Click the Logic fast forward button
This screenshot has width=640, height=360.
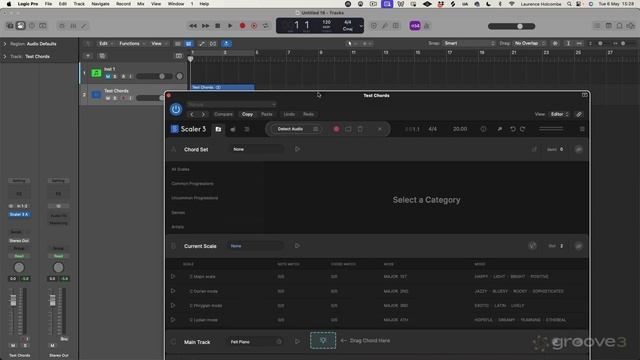tap(205, 26)
